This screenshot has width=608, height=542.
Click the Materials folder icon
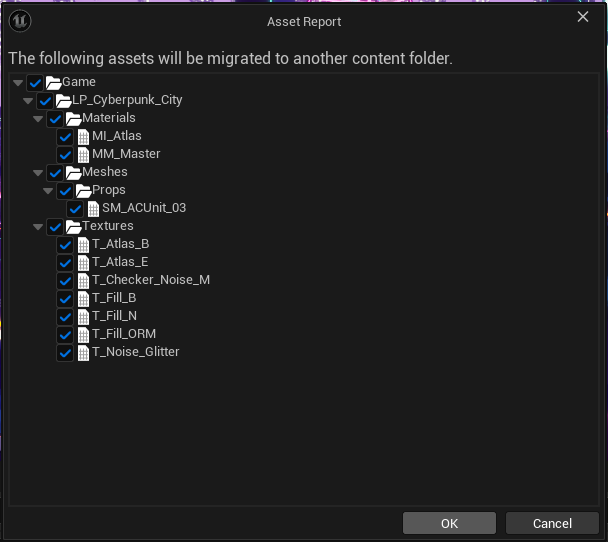(x=73, y=118)
